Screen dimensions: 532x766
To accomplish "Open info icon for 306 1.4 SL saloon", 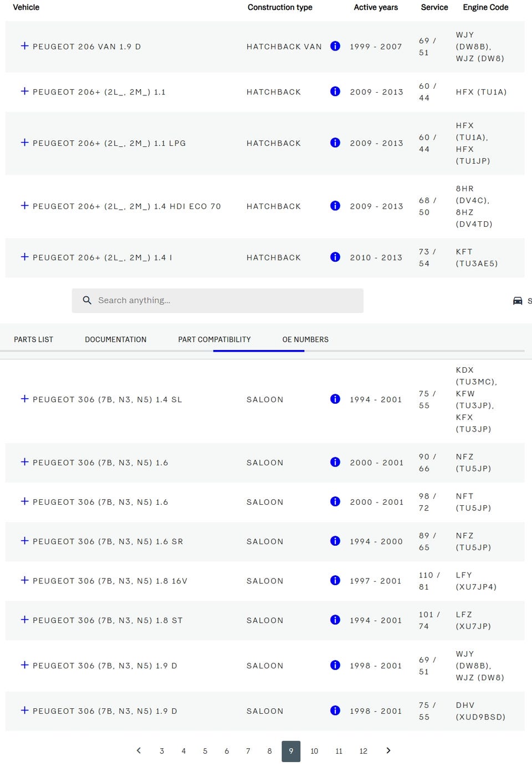I will click(x=335, y=399).
